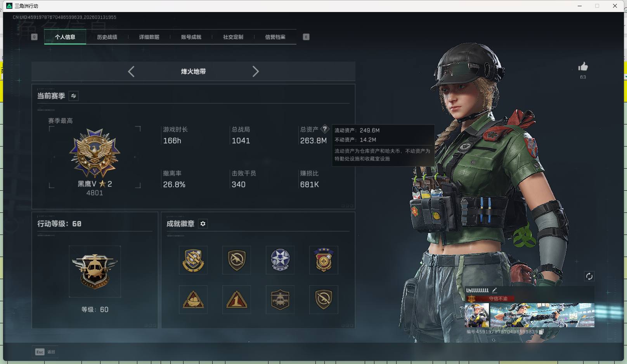Click the question mark beside 总资产
Viewport: 627px width, 364px height.
click(x=325, y=129)
